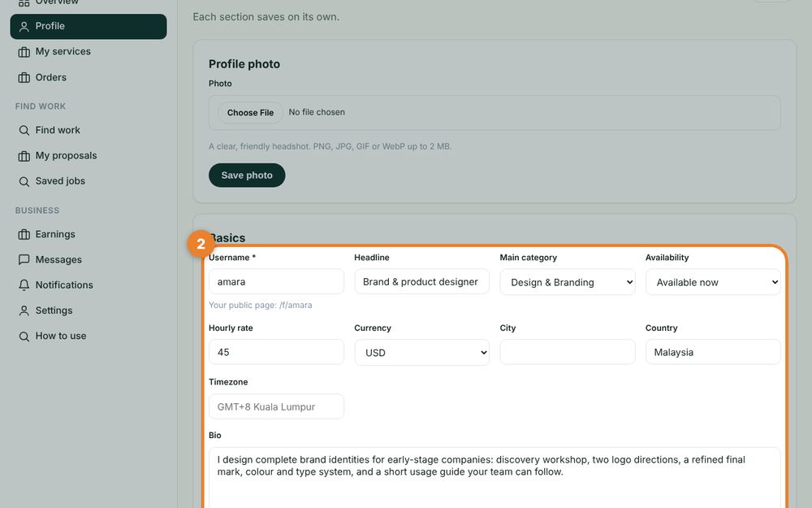Open Settings sidebar item
Viewport: 812px width, 508px height.
click(x=88, y=310)
